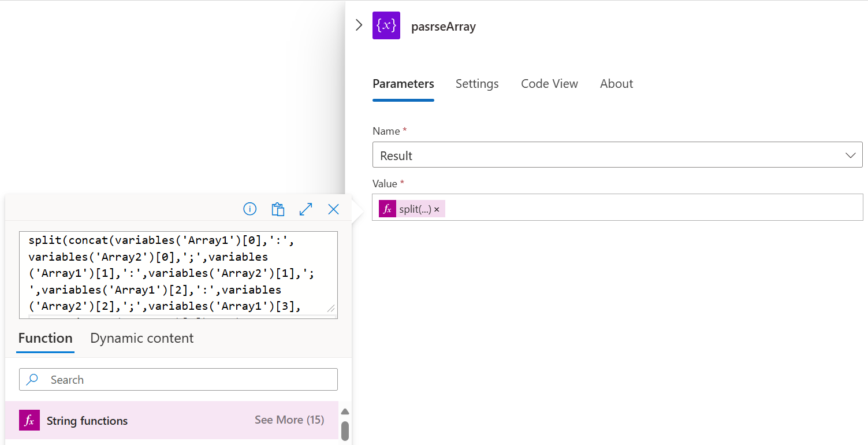Open the Code View tab
868x445 pixels.
tap(549, 83)
